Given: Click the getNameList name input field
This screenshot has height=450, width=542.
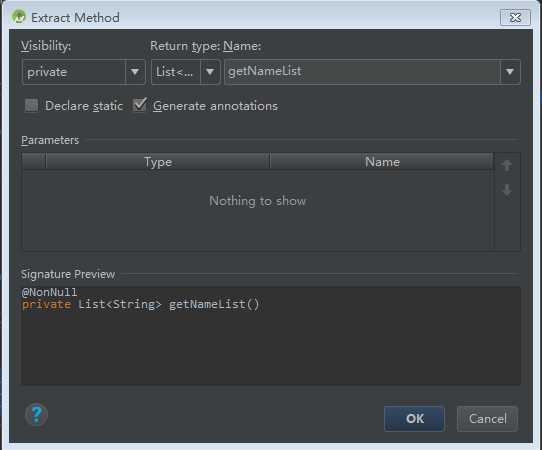Looking at the screenshot, I should (362, 72).
